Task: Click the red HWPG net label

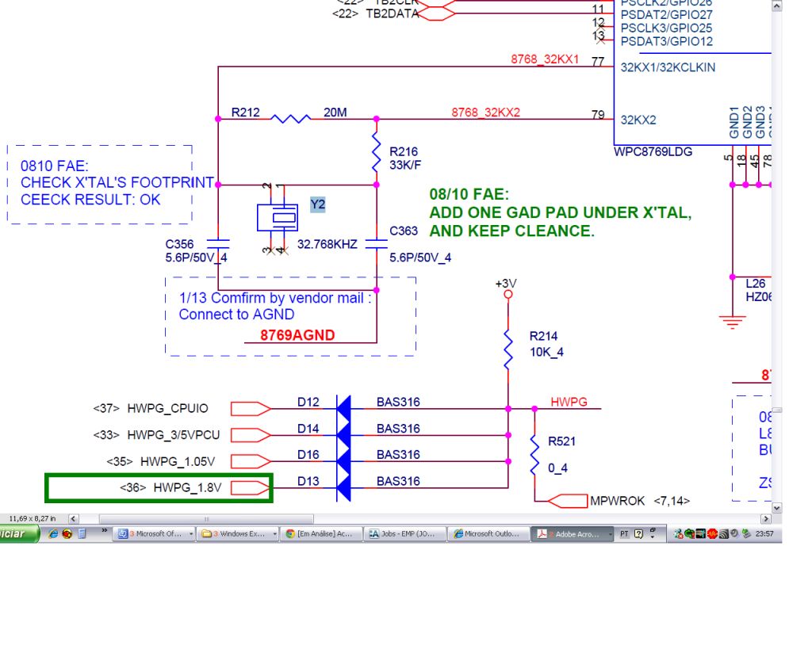Action: [569, 402]
